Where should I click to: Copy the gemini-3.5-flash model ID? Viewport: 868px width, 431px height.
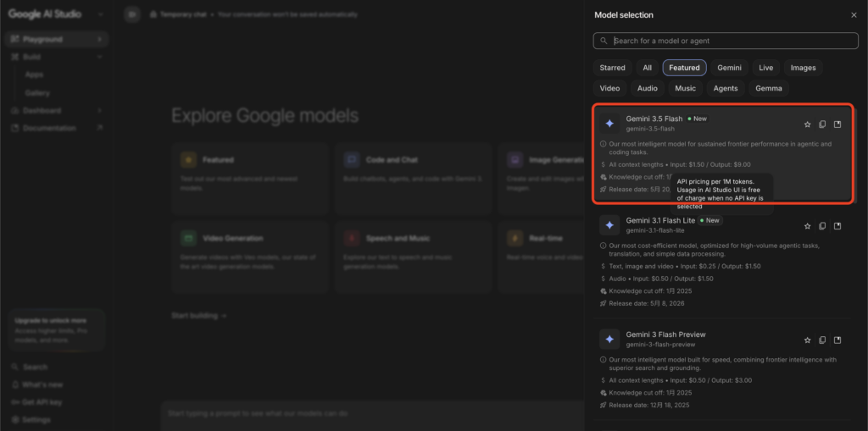pyautogui.click(x=822, y=124)
